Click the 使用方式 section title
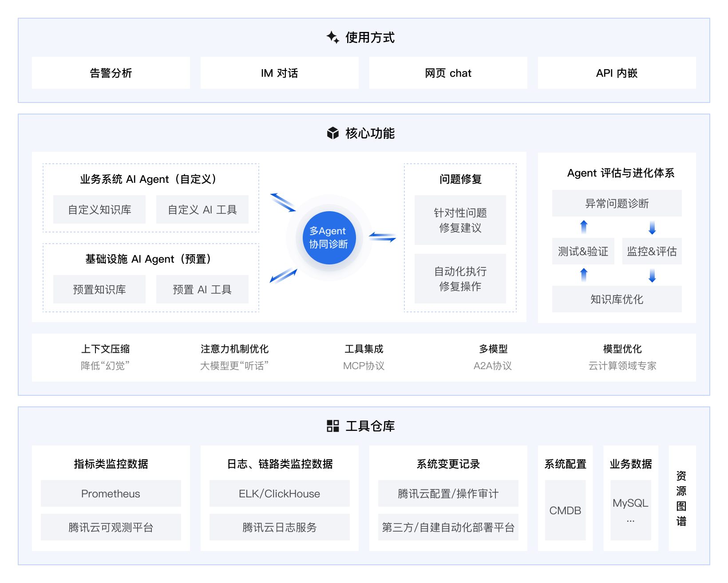This screenshot has width=728, height=583. click(370, 37)
